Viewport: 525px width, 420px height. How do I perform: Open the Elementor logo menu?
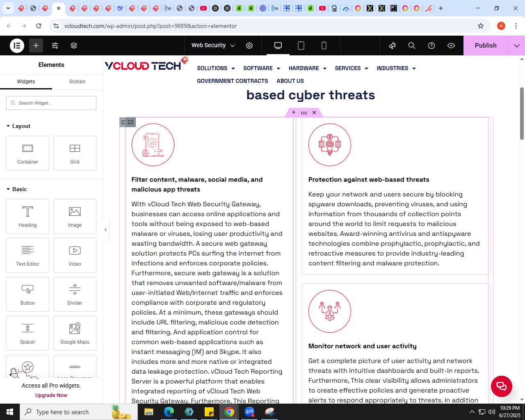(x=17, y=46)
